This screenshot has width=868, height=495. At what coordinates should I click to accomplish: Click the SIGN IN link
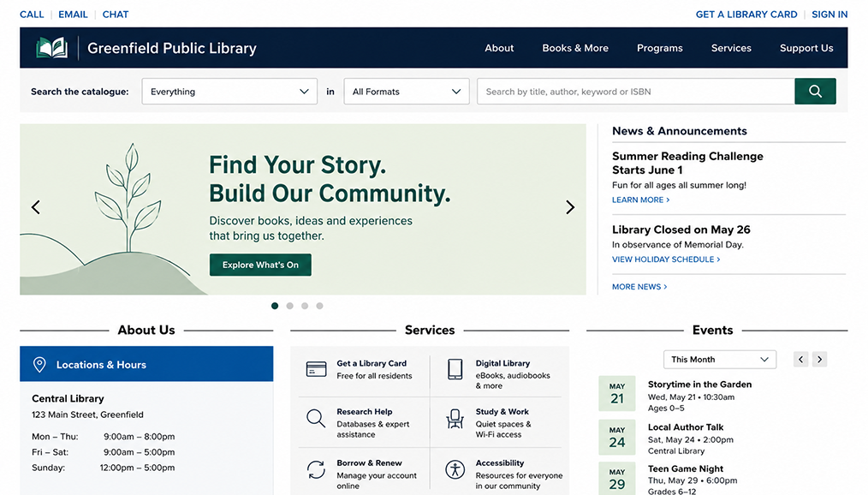(829, 15)
